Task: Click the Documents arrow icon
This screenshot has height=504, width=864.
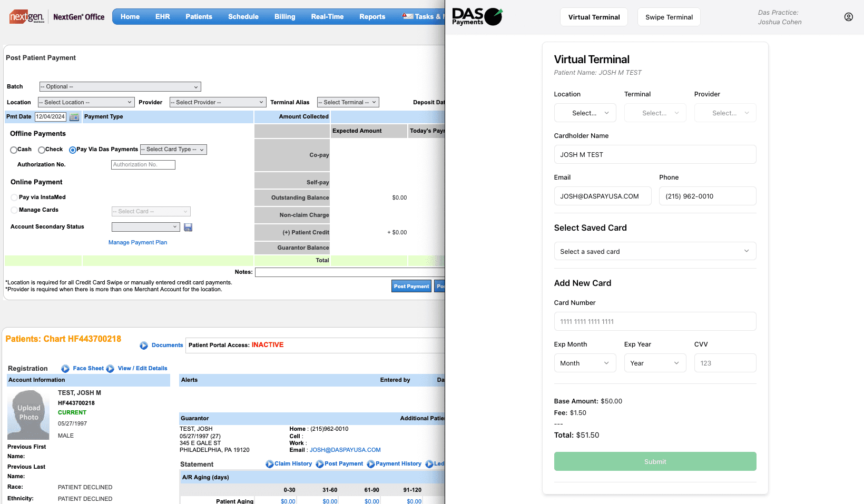Action: pyautogui.click(x=144, y=345)
